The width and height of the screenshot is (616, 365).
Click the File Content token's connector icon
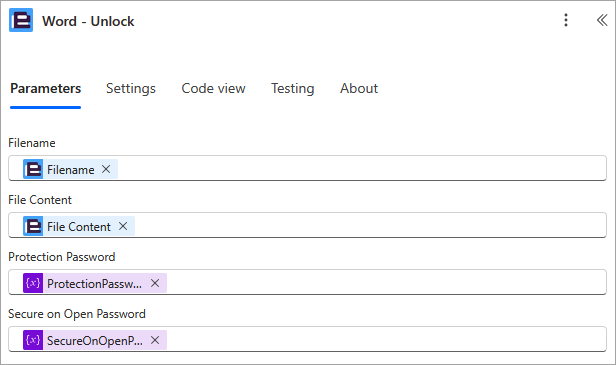click(33, 226)
